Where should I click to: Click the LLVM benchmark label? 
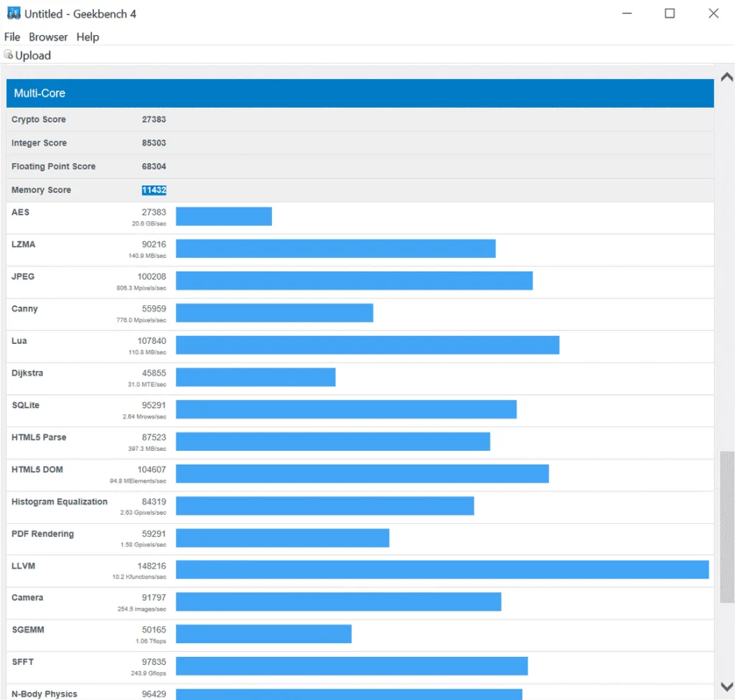(x=23, y=566)
